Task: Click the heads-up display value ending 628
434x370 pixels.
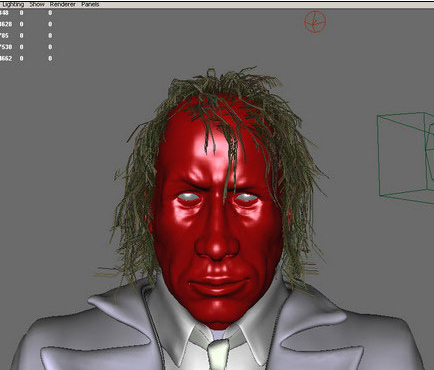Action: (x=6, y=24)
